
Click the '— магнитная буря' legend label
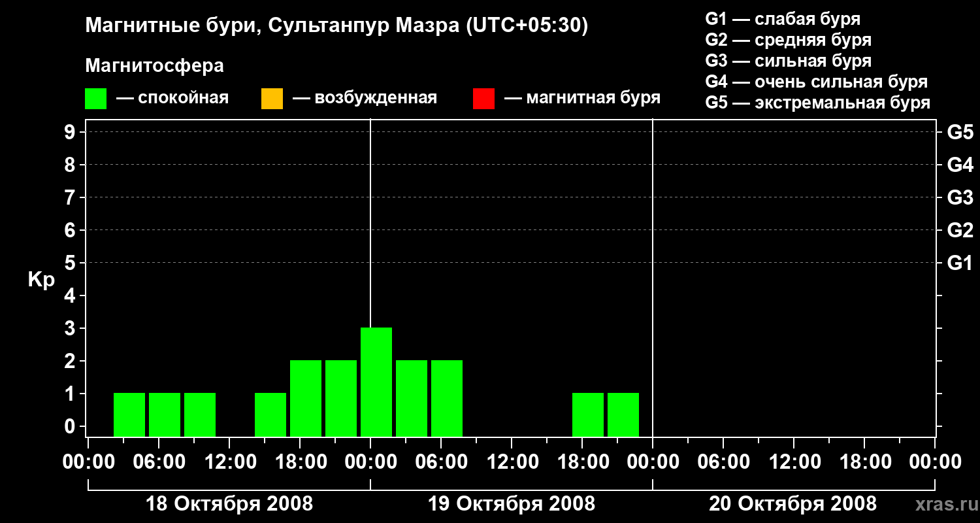582,98
